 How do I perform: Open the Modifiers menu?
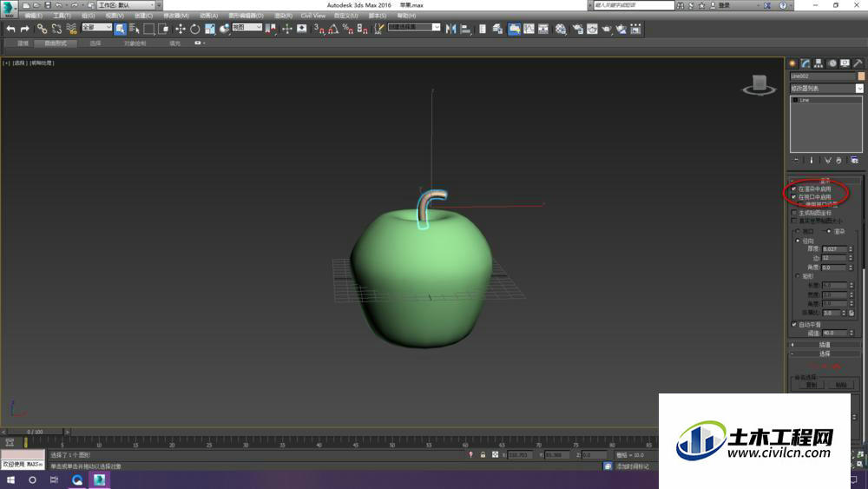[x=176, y=16]
